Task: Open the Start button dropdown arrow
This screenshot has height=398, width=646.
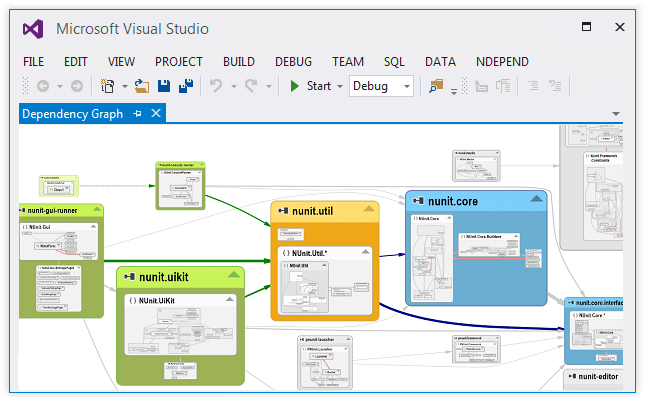Action: [x=340, y=87]
